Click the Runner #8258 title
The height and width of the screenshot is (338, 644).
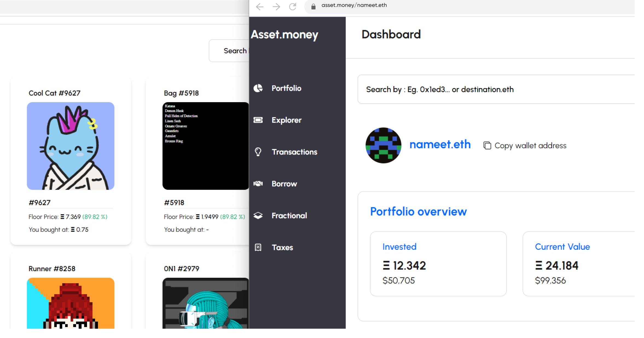click(x=52, y=269)
